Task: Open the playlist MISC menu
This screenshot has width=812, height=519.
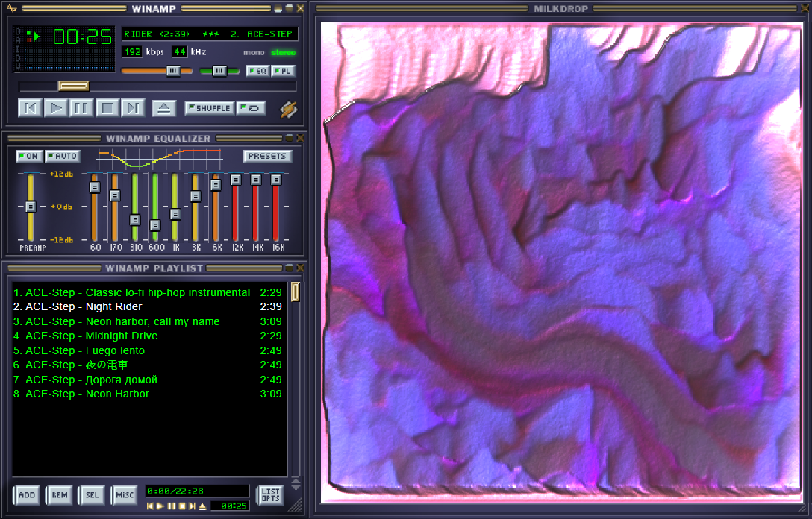Action: (x=125, y=494)
